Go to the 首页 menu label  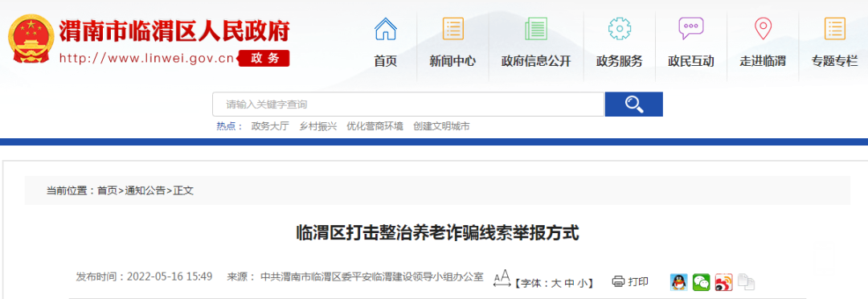pyautogui.click(x=386, y=61)
